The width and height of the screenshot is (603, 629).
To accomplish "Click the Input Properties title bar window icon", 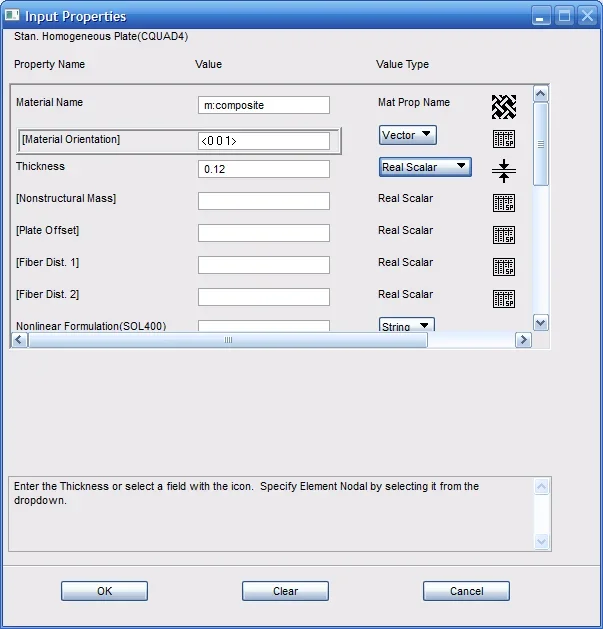I will click(12, 16).
